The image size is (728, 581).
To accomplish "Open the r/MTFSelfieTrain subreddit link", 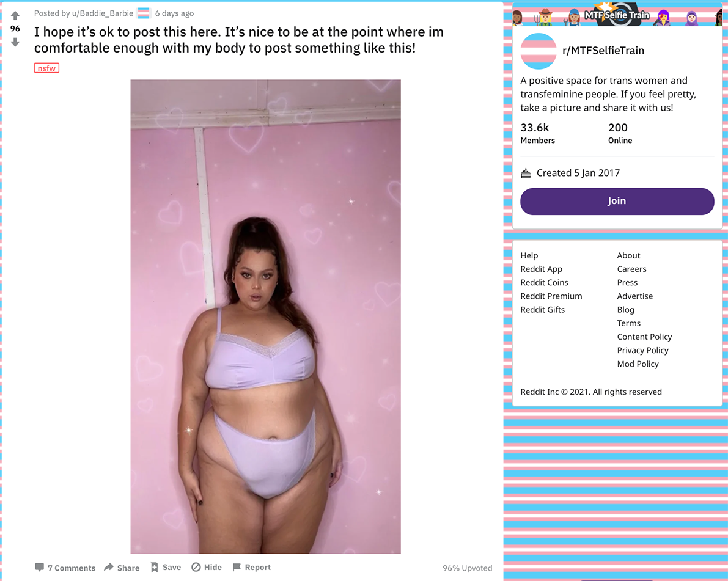I will 603,51.
